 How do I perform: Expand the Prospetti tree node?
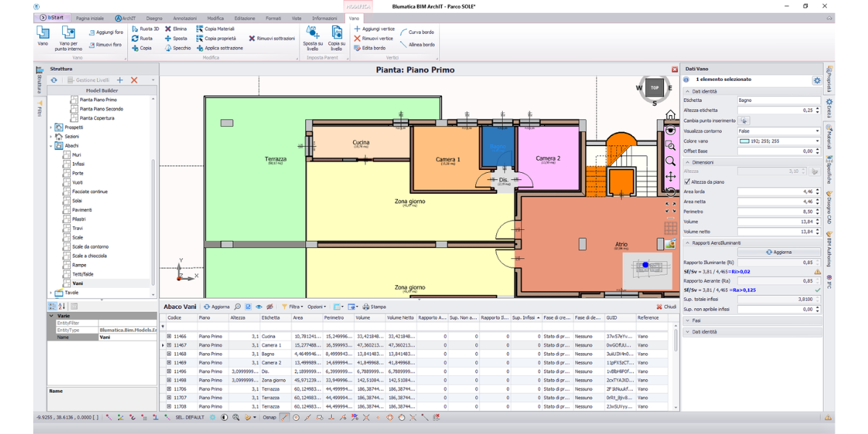tap(51, 127)
